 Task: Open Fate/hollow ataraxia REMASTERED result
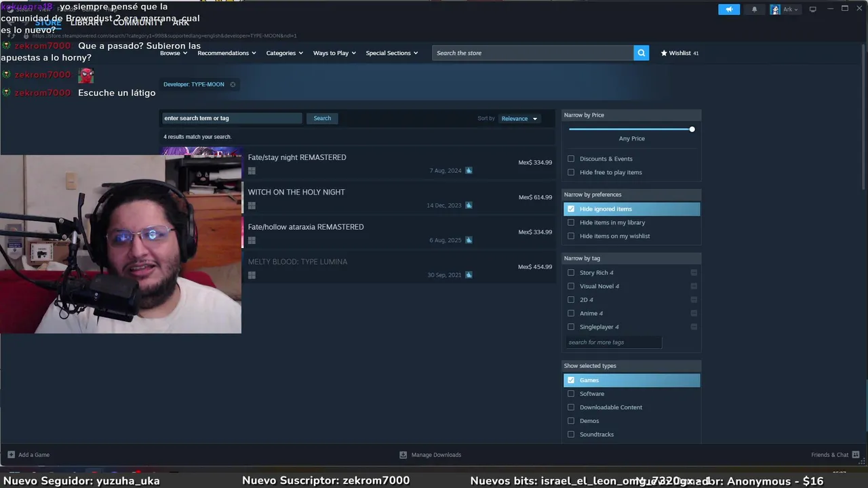(x=357, y=232)
